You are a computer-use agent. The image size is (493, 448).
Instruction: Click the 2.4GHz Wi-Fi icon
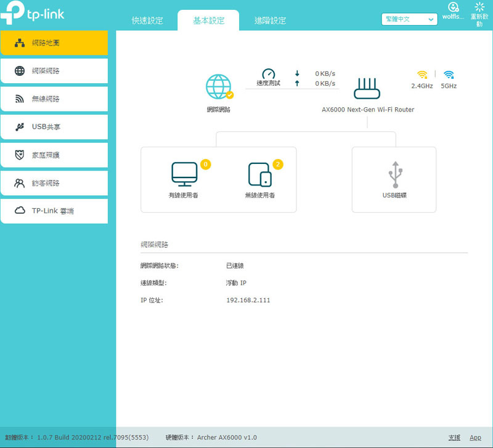422,75
